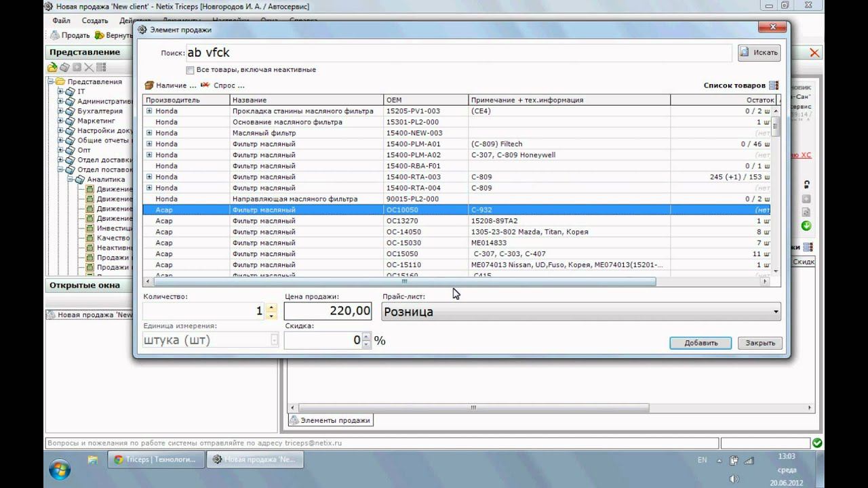Expand the Honda 15400-PLM-A01 row

(x=149, y=144)
